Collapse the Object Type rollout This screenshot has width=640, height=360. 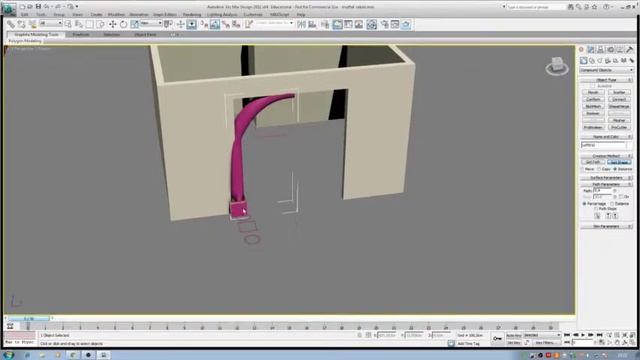(x=606, y=80)
